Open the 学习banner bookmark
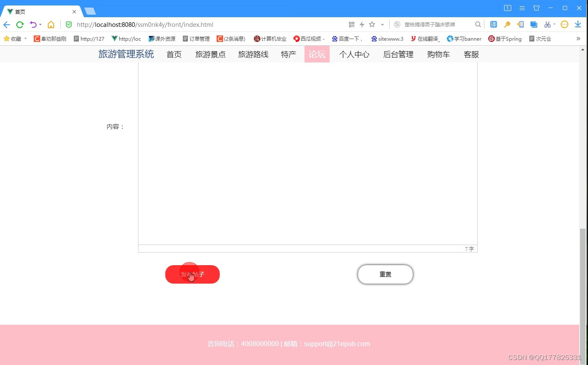 click(x=464, y=39)
